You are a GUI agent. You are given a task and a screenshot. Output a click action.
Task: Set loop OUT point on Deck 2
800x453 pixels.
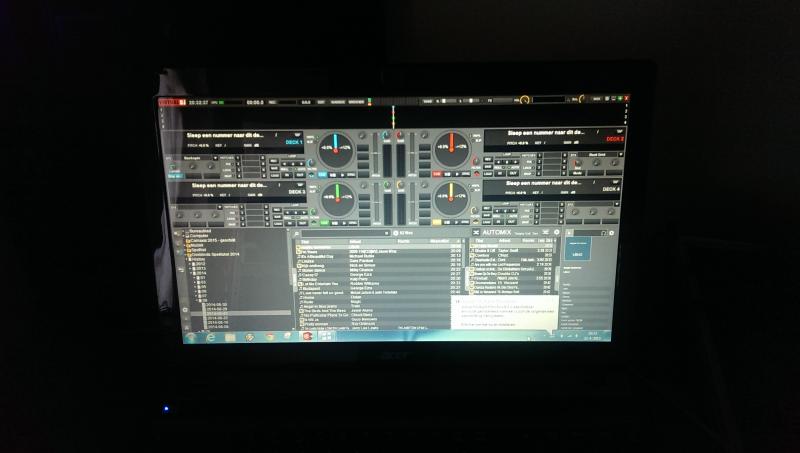513,173
